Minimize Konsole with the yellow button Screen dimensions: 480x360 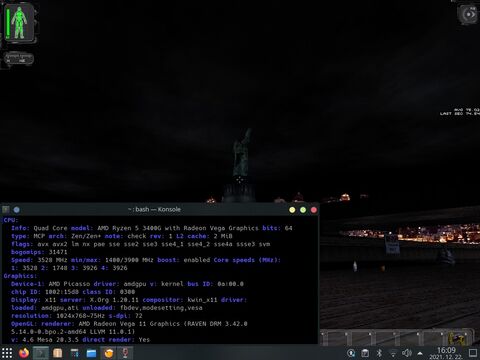pyautogui.click(x=292, y=210)
